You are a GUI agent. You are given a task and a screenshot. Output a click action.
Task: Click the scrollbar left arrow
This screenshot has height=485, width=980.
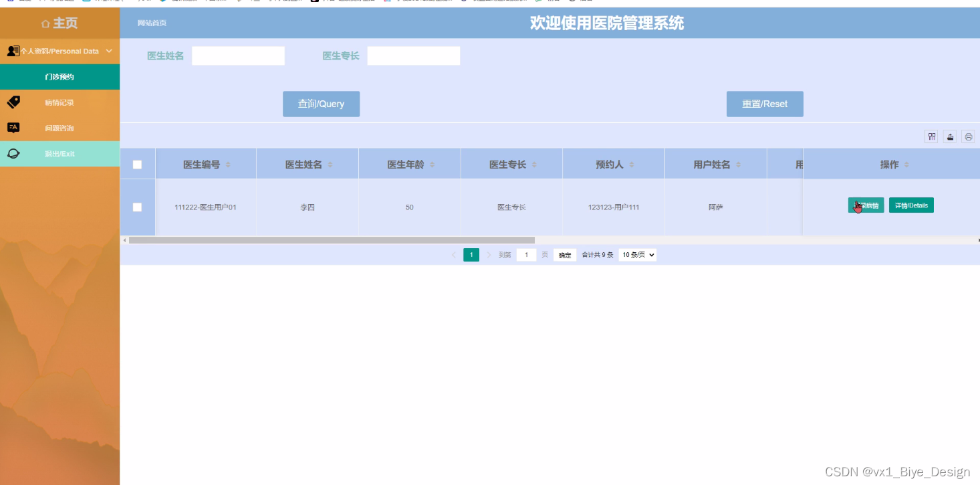tap(124, 240)
